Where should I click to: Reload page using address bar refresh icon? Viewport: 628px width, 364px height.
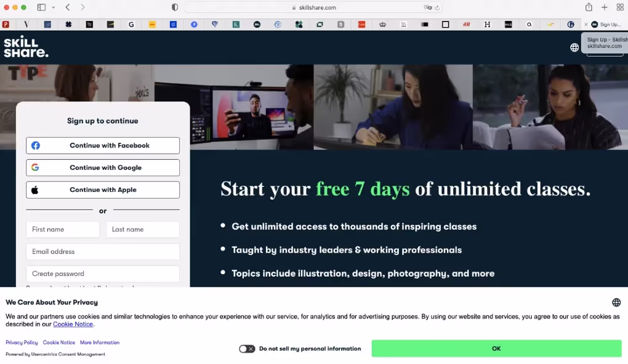[437, 8]
